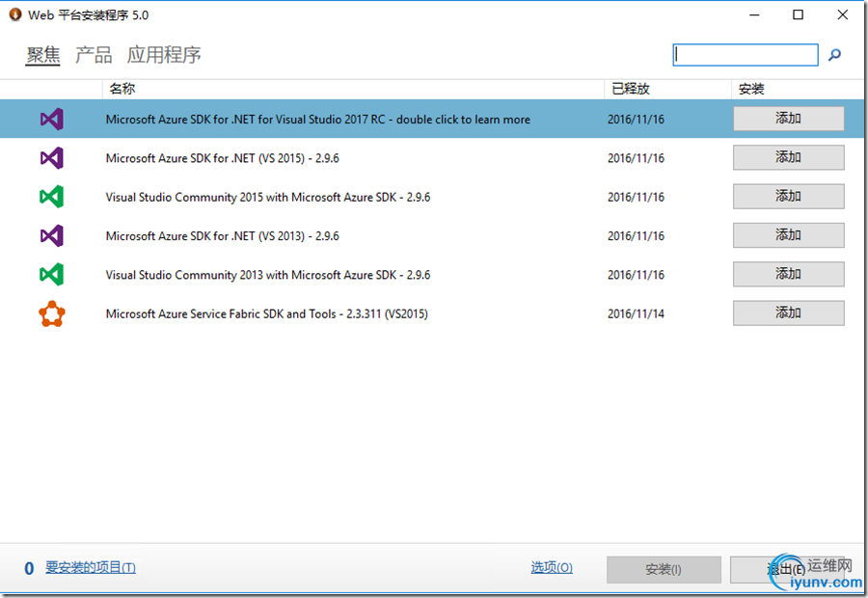Maximize the Web Platform Installer window
Screen dimensions: 868x598
(798, 15)
